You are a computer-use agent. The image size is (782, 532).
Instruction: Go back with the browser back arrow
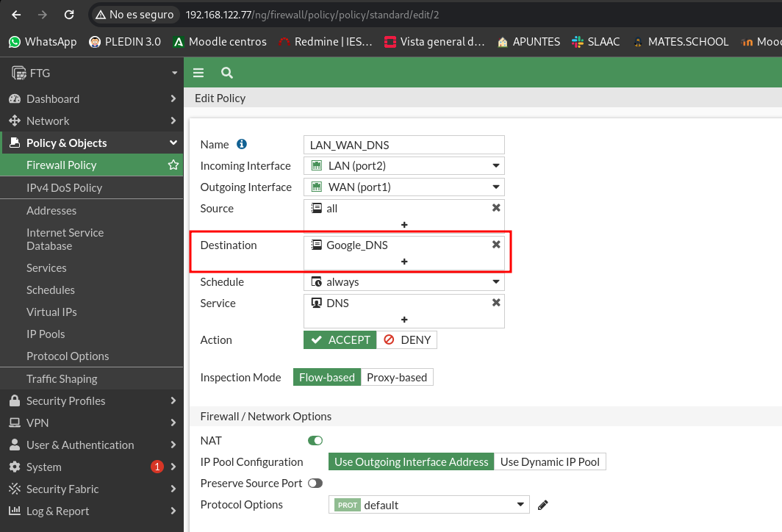[x=16, y=15]
